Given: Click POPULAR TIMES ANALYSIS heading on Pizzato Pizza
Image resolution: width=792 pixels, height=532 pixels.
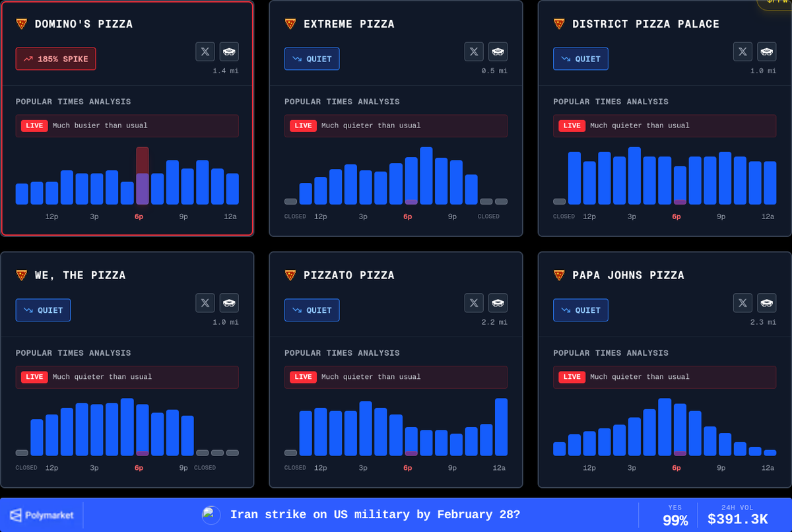Looking at the screenshot, I should (x=342, y=353).
